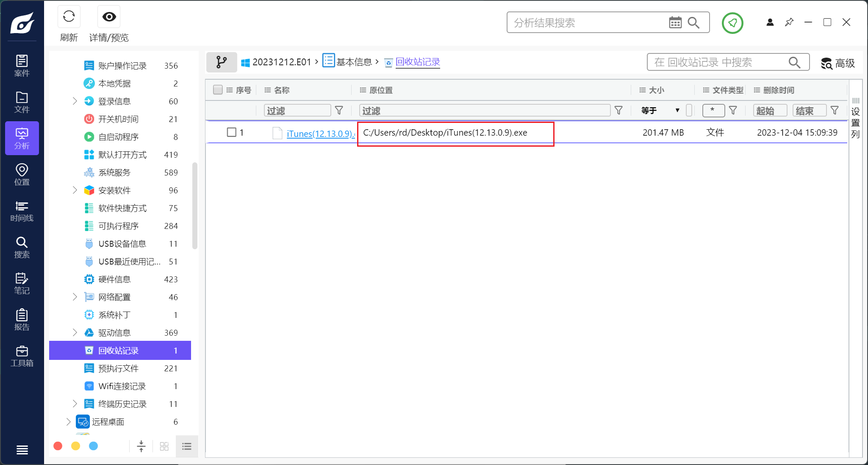Click the branch tree button beside breadcrumb
868x465 pixels.
pyautogui.click(x=222, y=62)
